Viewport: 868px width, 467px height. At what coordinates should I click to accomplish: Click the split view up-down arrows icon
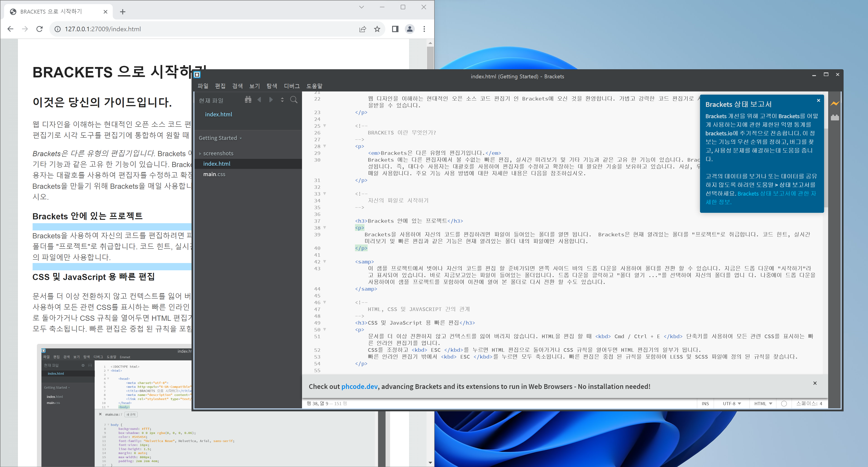pyautogui.click(x=282, y=100)
